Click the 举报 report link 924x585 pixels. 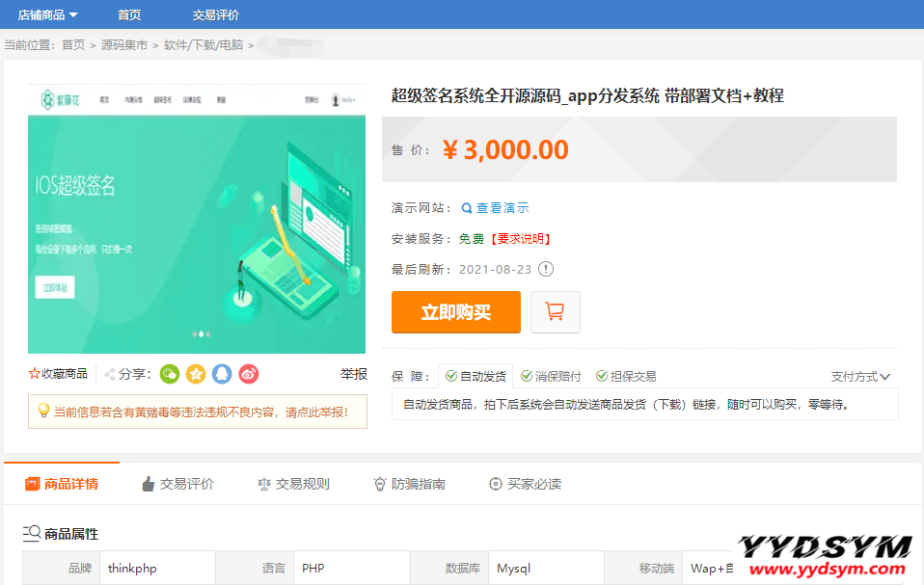(x=354, y=374)
